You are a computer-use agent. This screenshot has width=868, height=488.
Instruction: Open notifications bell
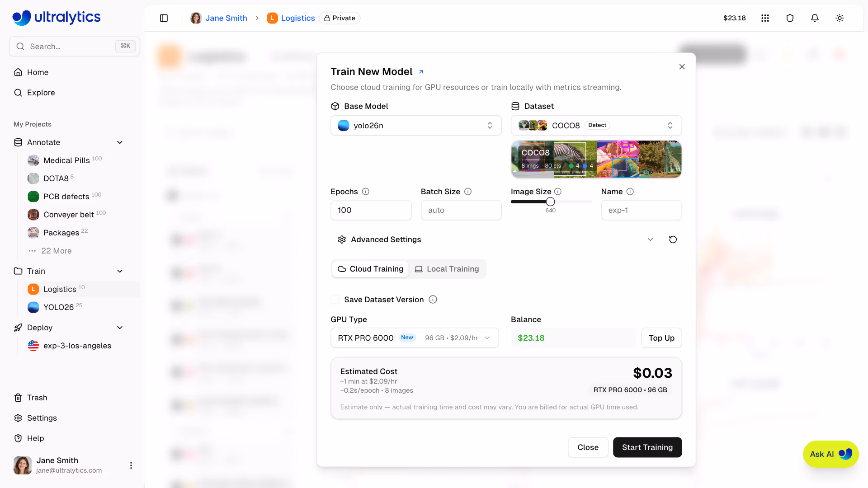coord(815,18)
